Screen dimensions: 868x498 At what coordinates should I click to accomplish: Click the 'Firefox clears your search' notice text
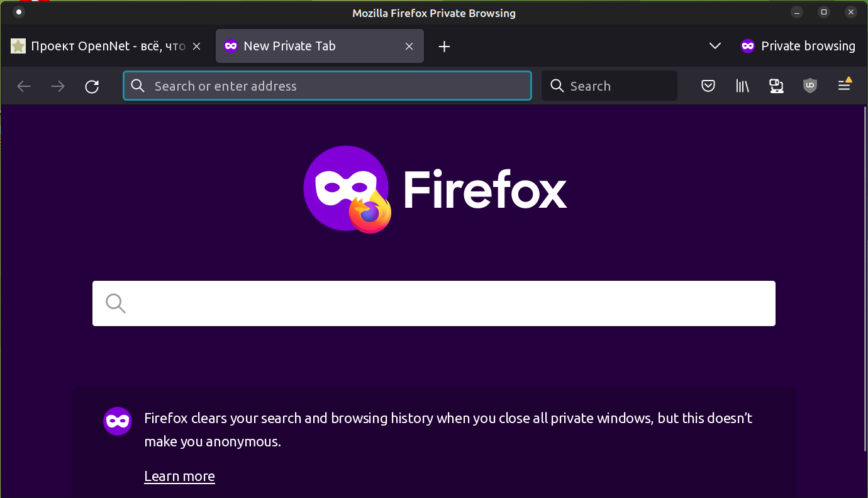[448, 430]
